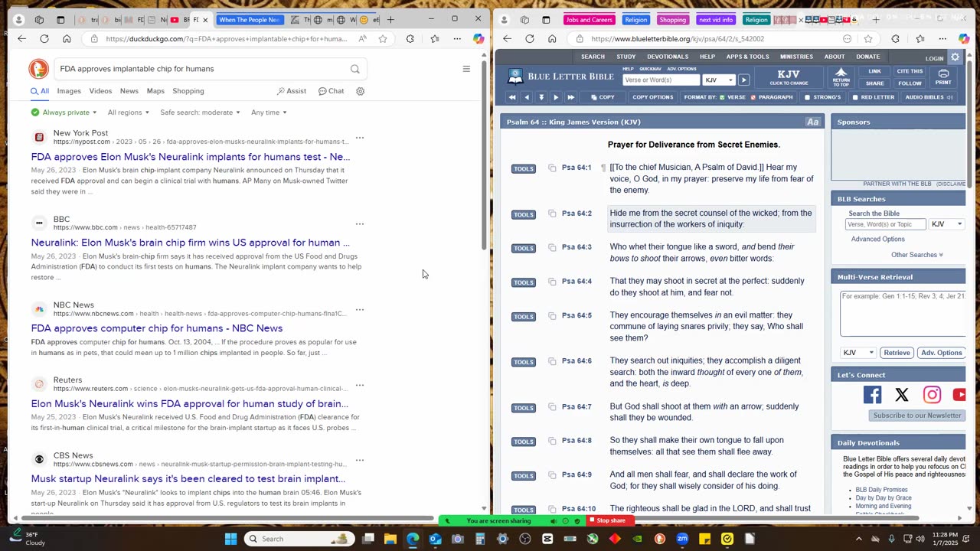Viewport: 980px width, 551px height.
Task: Go to next chapter with single right arrow
Action: pos(556,97)
